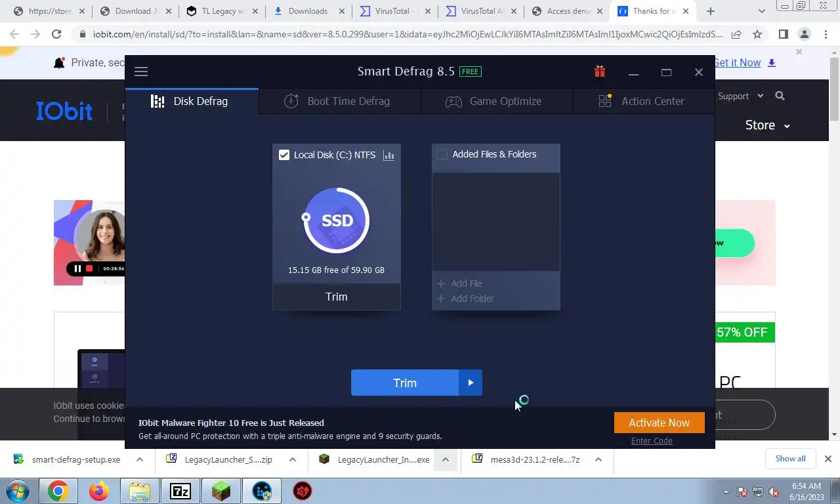Screen dimensions: 840x504
Task: Switch to first VirusTotal browser tab
Action: pos(394,11)
